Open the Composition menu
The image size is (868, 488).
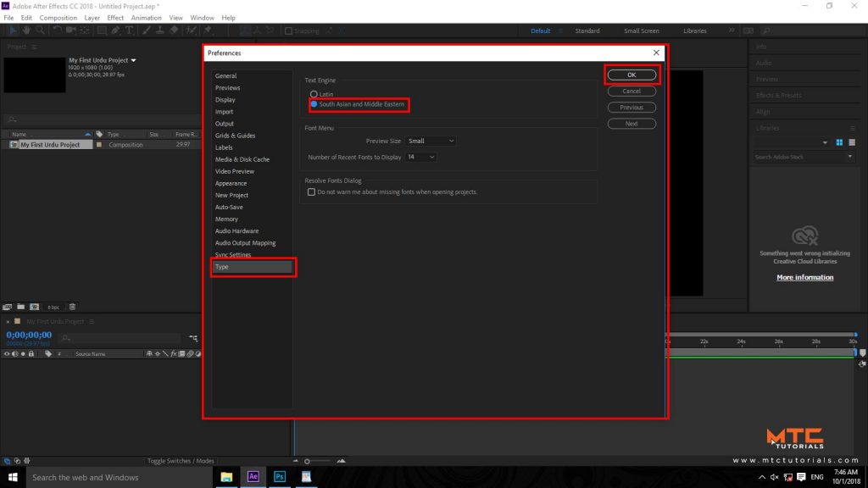(x=58, y=18)
